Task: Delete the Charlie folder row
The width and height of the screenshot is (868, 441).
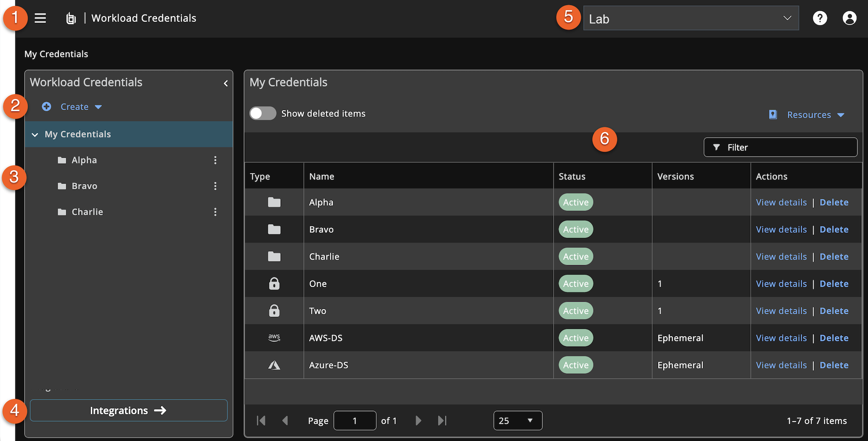Action: pos(834,256)
